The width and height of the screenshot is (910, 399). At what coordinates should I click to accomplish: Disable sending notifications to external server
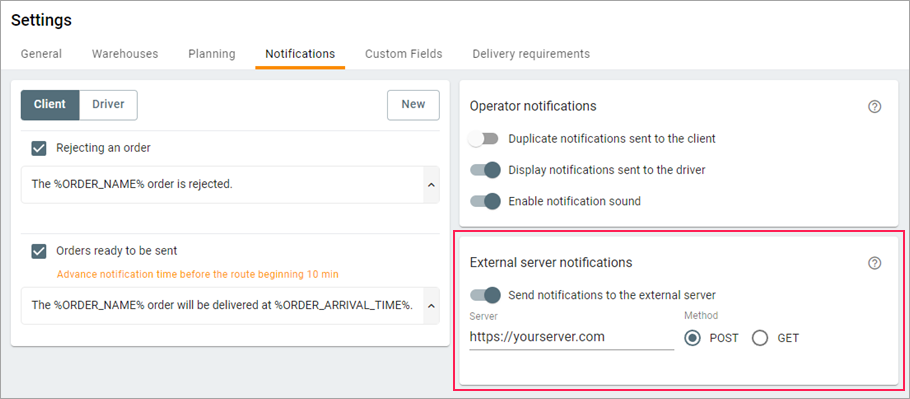(485, 295)
